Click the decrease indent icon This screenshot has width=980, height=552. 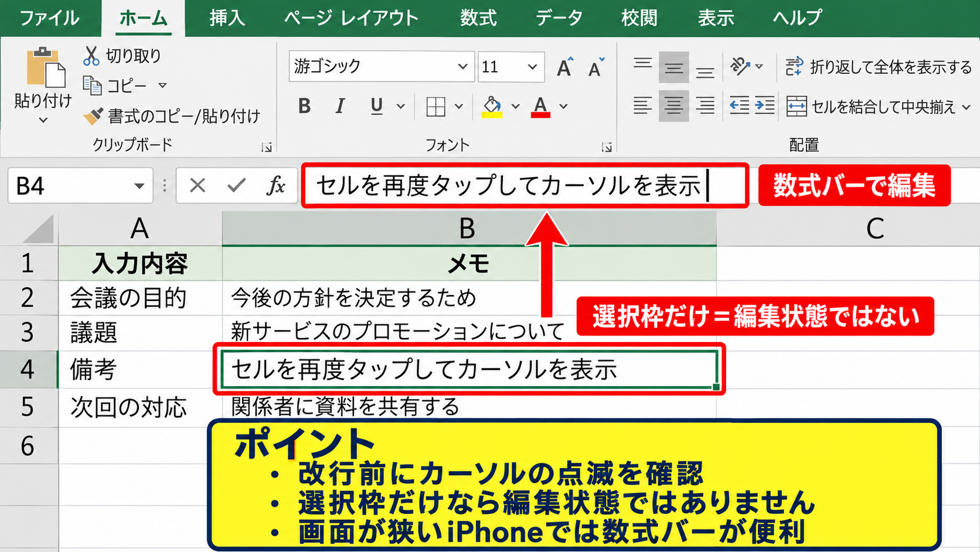[739, 106]
